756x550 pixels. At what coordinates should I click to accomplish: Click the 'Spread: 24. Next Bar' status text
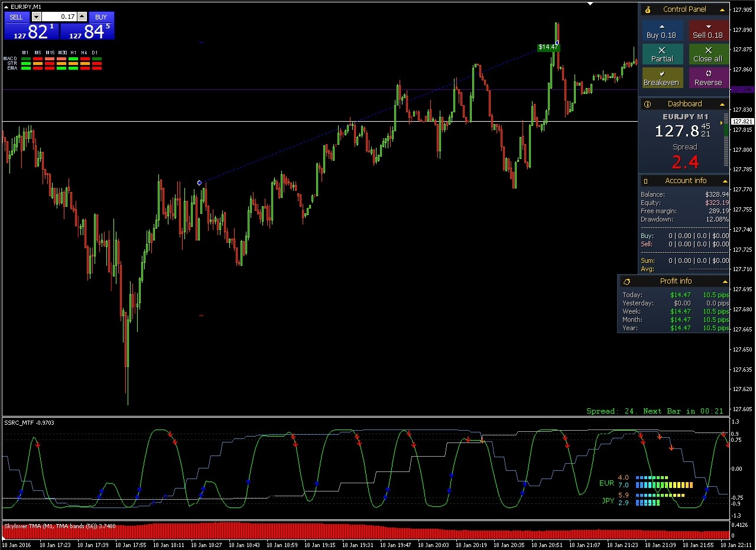pos(655,411)
